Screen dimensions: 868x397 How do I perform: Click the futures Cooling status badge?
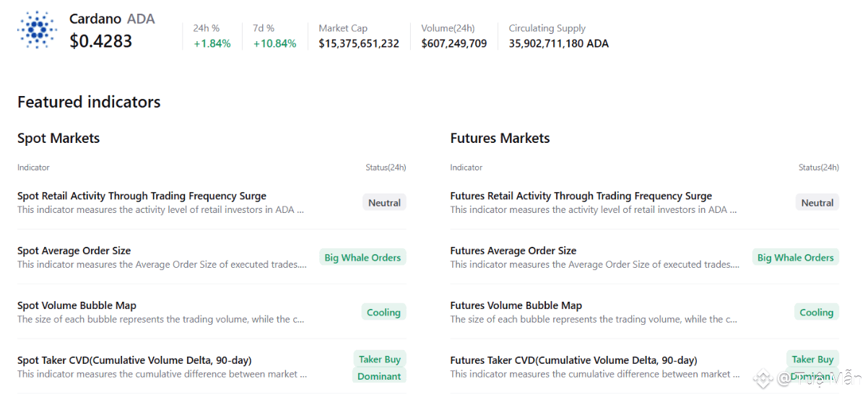[816, 313]
